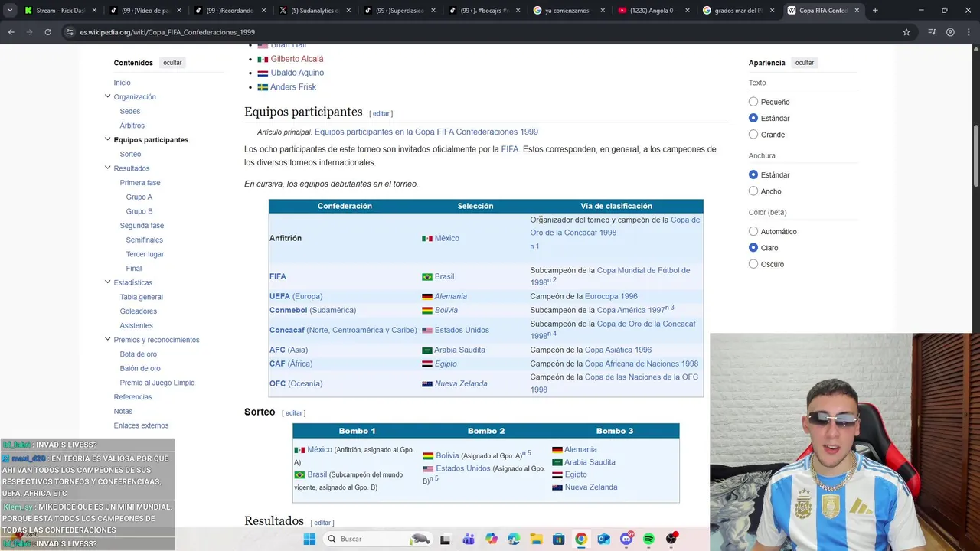Viewport: 980px width, 551px height.
Task: Click the Mexico flag in the Anfitrión row
Action: click(x=427, y=239)
